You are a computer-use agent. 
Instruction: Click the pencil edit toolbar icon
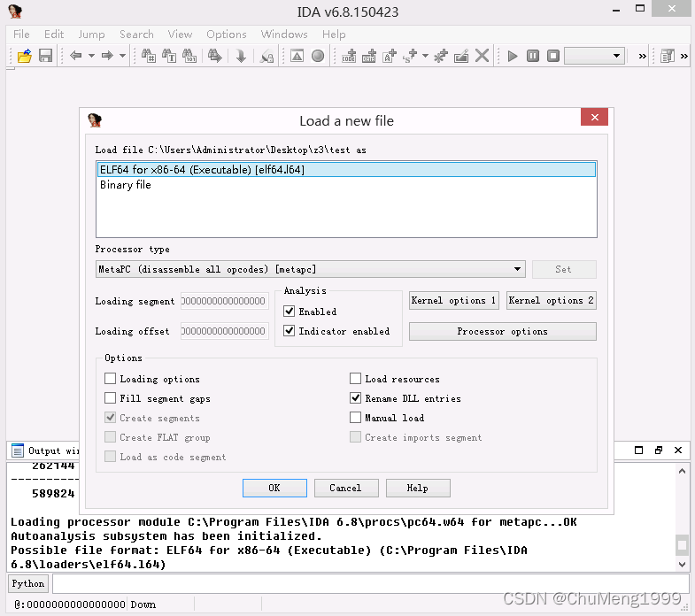click(x=461, y=56)
